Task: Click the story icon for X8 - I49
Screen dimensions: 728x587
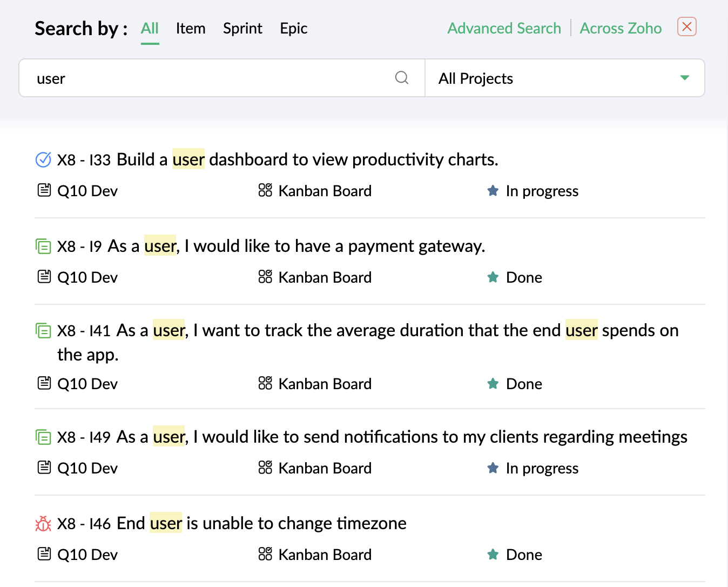Action: coord(43,437)
